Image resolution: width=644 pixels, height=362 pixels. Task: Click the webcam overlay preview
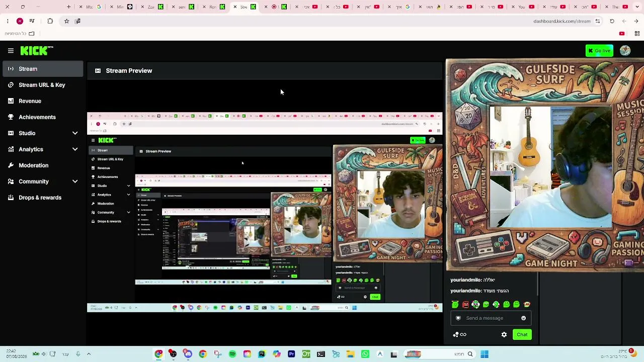[x=545, y=165]
